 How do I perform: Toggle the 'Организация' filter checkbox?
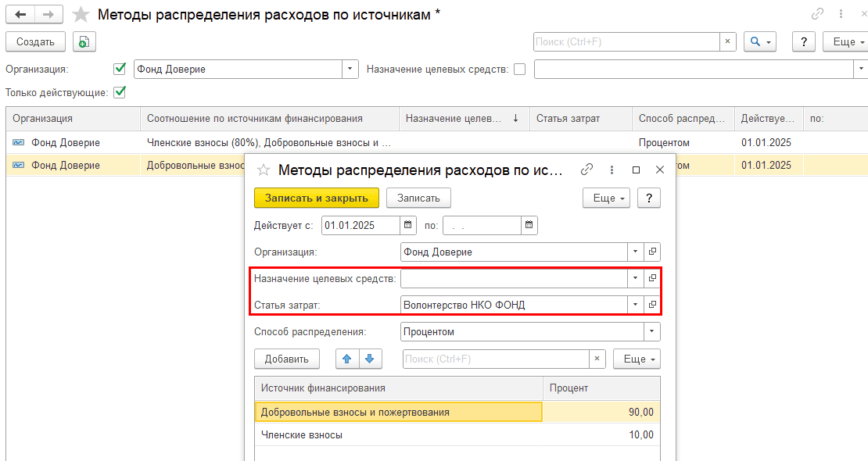click(120, 69)
